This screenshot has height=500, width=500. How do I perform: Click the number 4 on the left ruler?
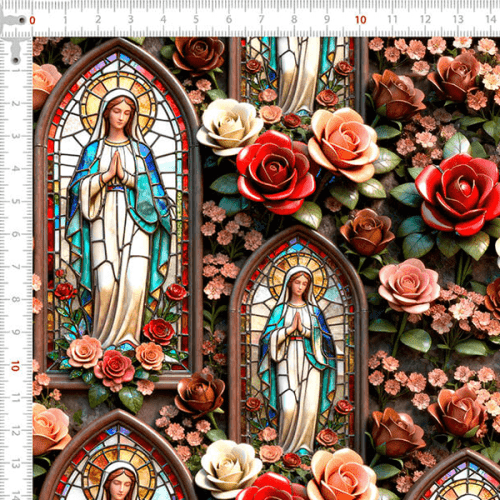[15, 169]
